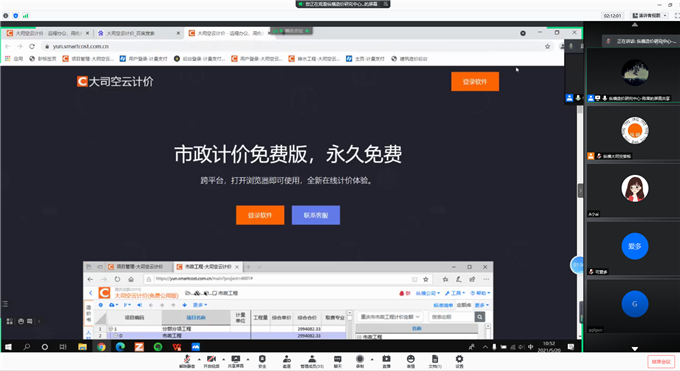Viewport: 680px width, 371px height.
Task: Click orange 登录软件 button below headline
Action: click(260, 215)
